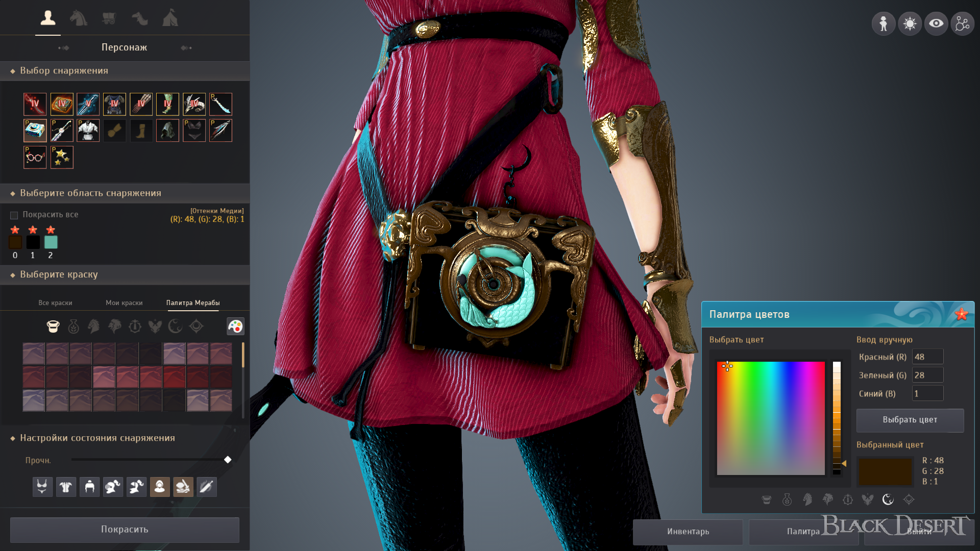Image resolution: width=980 pixels, height=551 pixels.
Task: Open the color palette paint icon
Action: (x=235, y=327)
